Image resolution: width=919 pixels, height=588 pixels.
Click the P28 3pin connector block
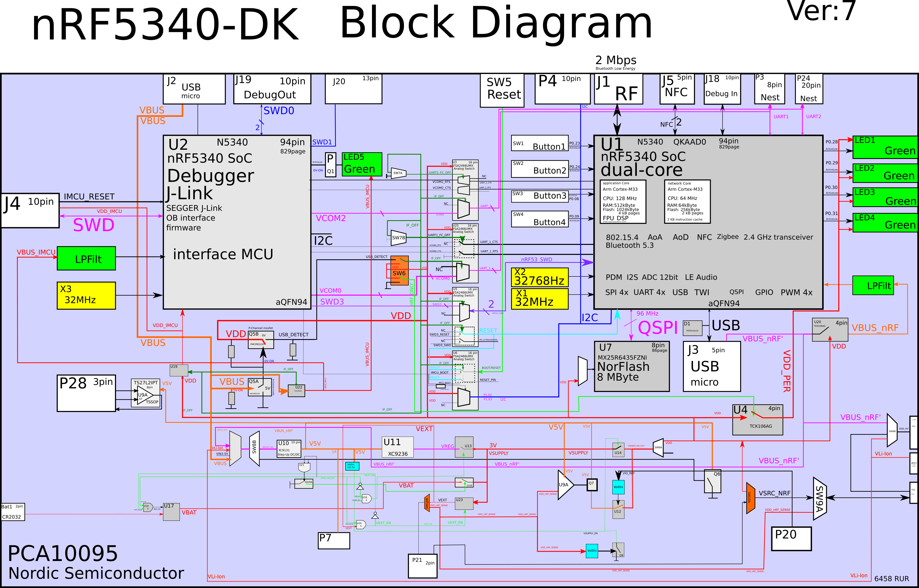[86, 393]
